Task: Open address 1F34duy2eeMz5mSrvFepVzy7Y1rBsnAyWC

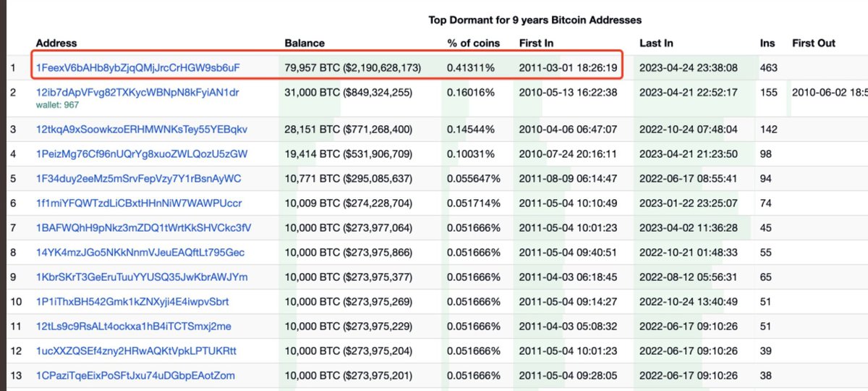Action: (x=139, y=179)
